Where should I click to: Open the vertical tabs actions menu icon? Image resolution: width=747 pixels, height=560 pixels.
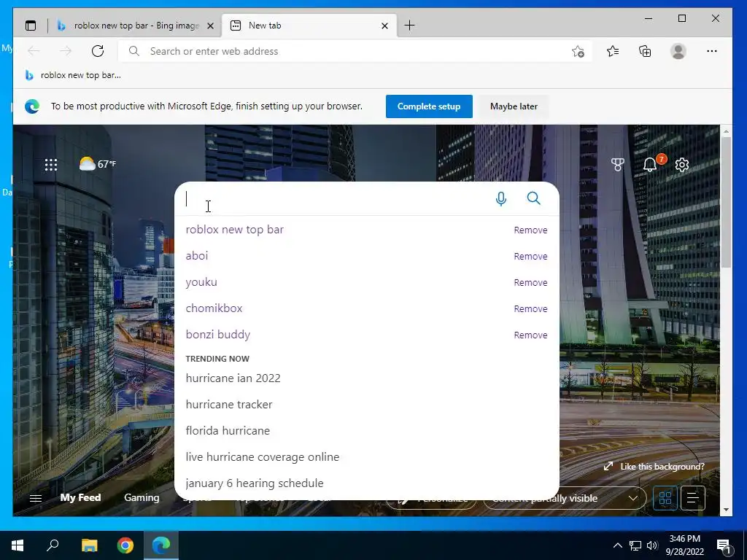pyautogui.click(x=31, y=26)
